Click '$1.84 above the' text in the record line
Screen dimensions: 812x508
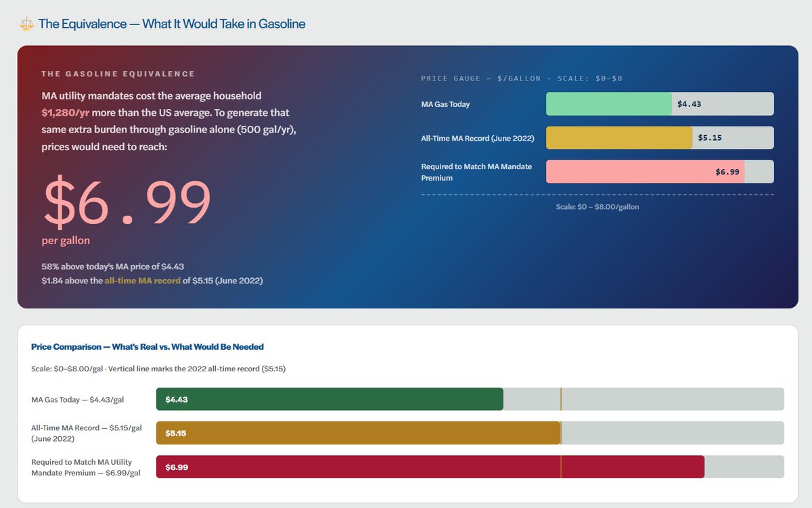[x=72, y=280]
